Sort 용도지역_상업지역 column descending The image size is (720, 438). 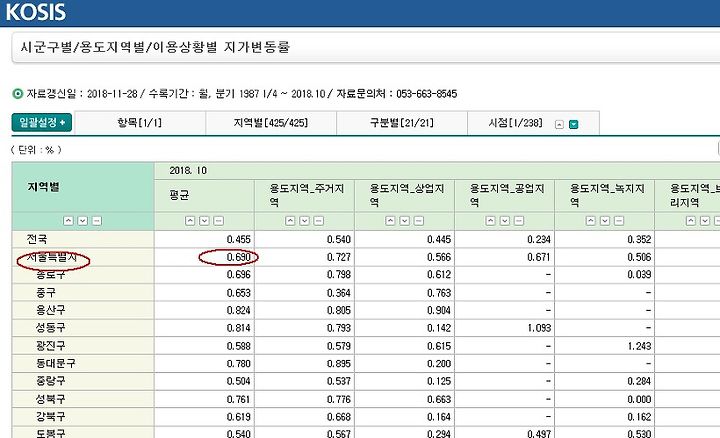coord(405,221)
